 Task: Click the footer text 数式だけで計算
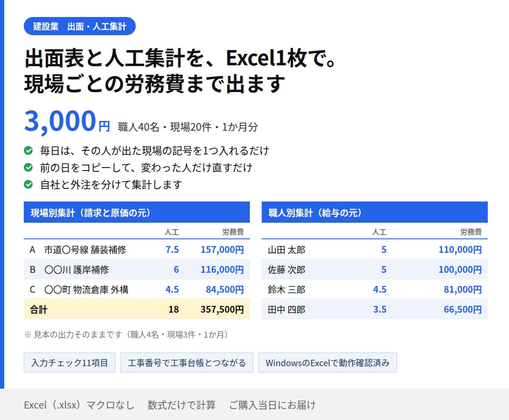(182, 405)
